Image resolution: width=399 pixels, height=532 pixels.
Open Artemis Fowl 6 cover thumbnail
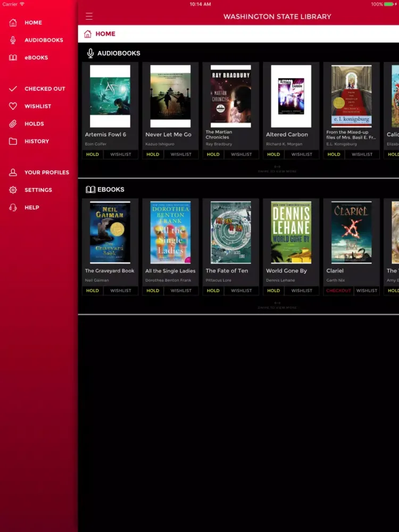[x=110, y=96]
